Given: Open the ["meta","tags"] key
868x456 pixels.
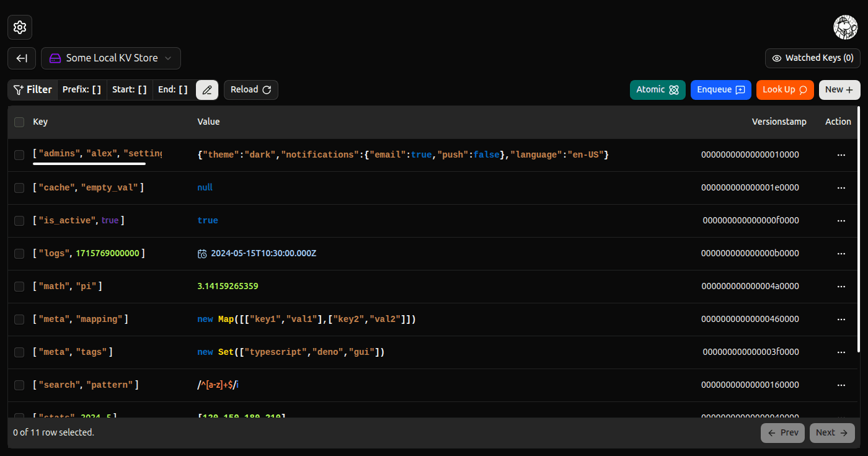Looking at the screenshot, I should [73, 352].
